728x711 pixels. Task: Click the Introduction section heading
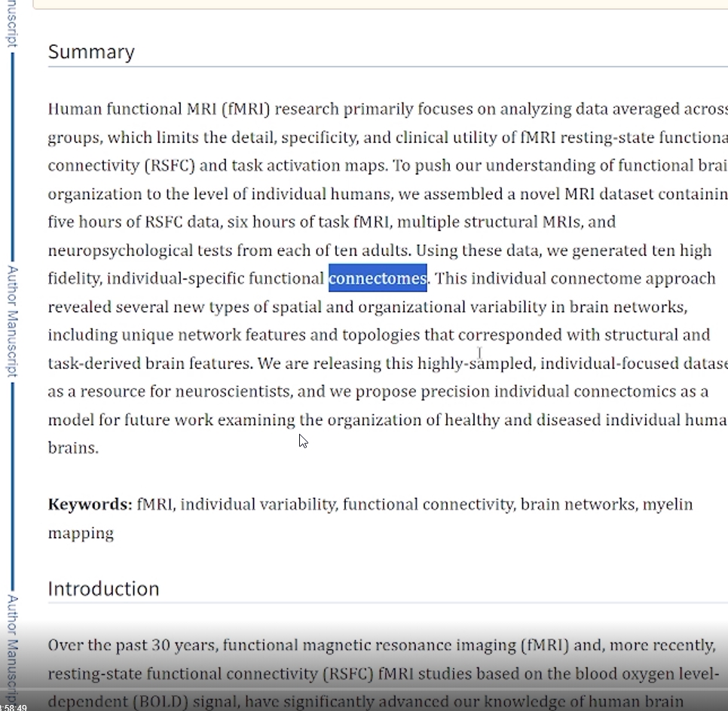tap(103, 588)
